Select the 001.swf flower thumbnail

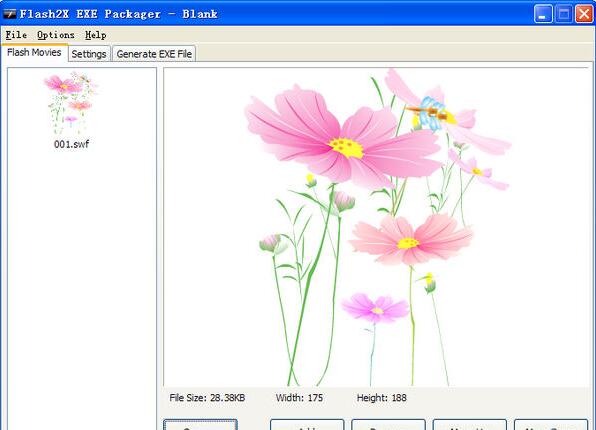71,103
